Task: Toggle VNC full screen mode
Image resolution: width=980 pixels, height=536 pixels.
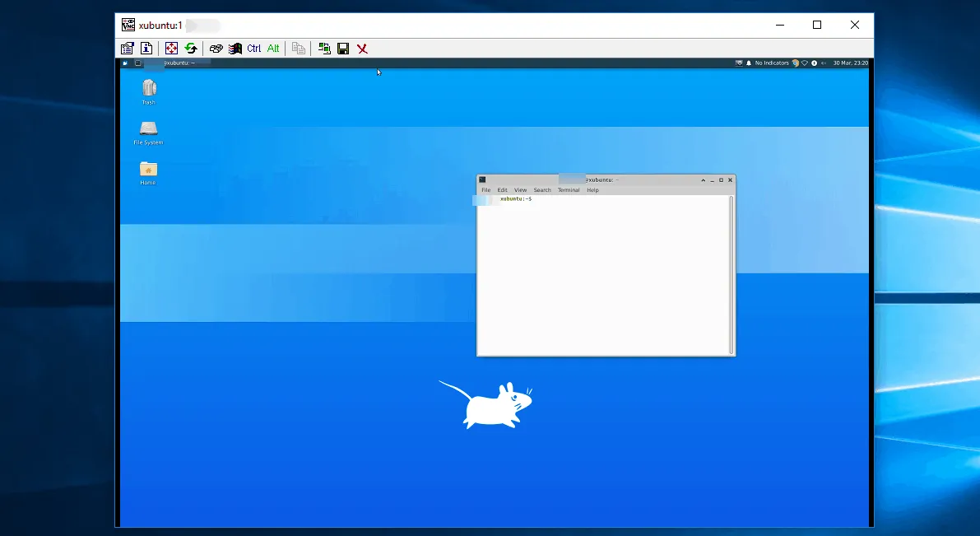Action: point(171,48)
